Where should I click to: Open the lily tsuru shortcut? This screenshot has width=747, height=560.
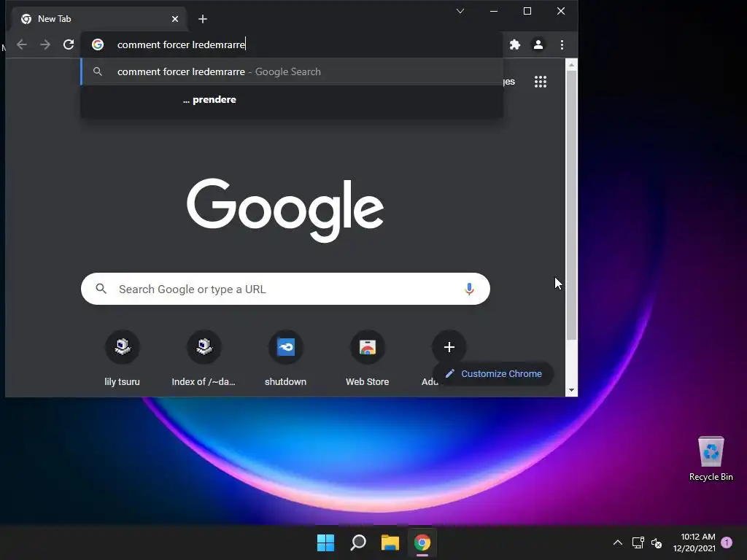click(122, 359)
